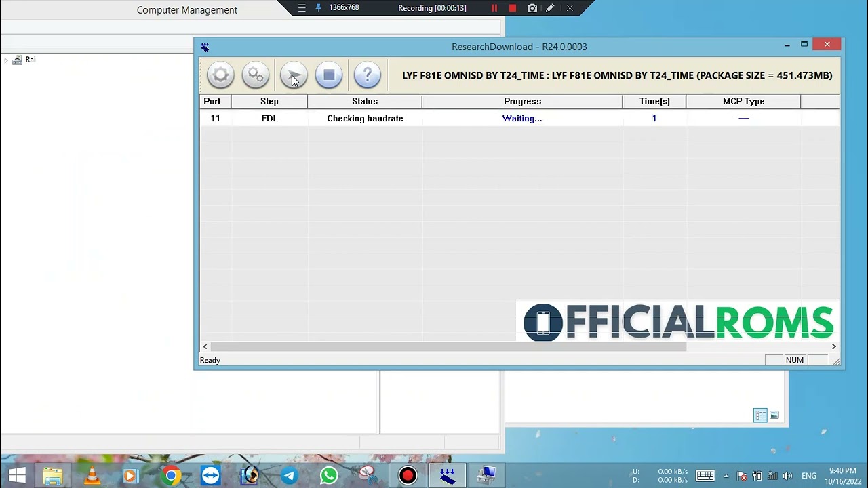Screen dimensions: 868x488
Task: Open the Windows Start button
Action: tap(17, 476)
